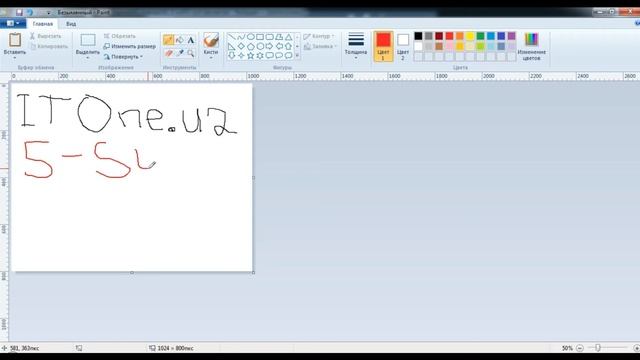This screenshot has height=360, width=640.
Task: Select the Magnifier tool
Action: click(x=191, y=53)
